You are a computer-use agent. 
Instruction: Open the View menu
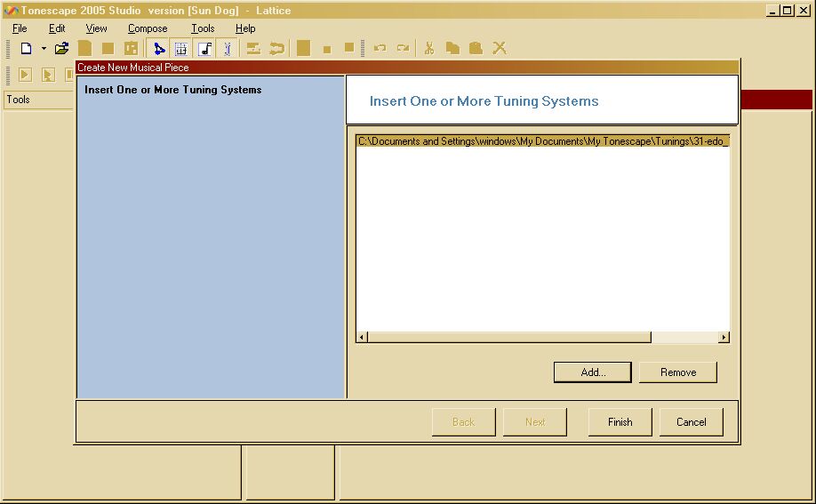96,28
